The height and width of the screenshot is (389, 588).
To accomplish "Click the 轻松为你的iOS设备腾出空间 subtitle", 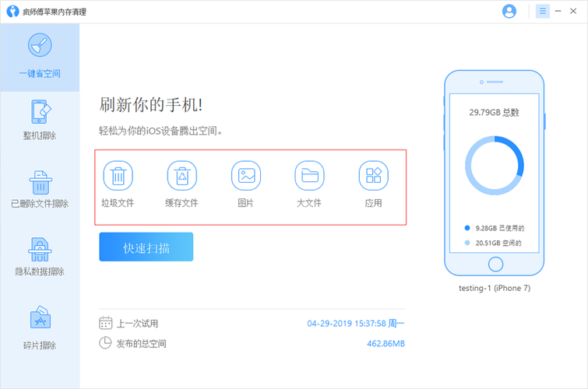I will [x=160, y=131].
